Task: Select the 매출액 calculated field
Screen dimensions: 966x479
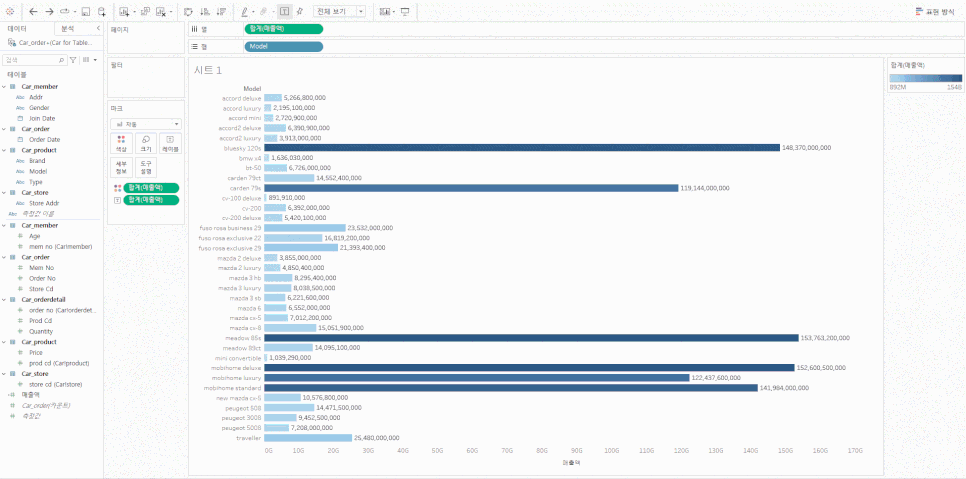Action: [x=30, y=395]
